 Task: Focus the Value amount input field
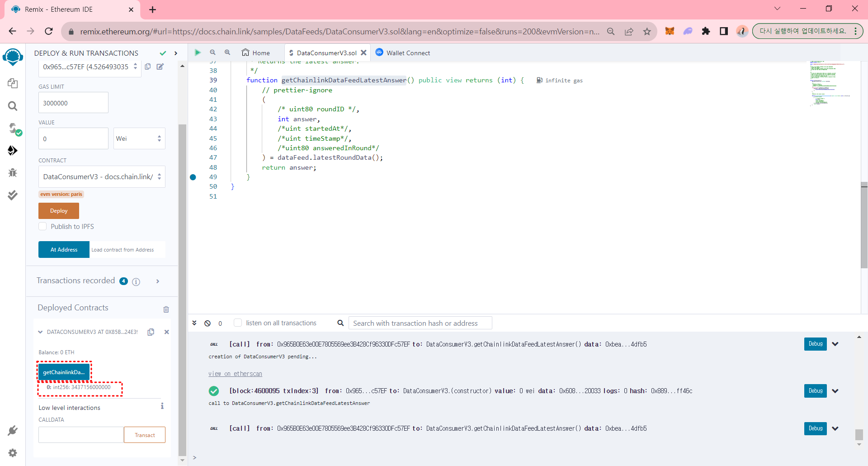[x=73, y=138]
